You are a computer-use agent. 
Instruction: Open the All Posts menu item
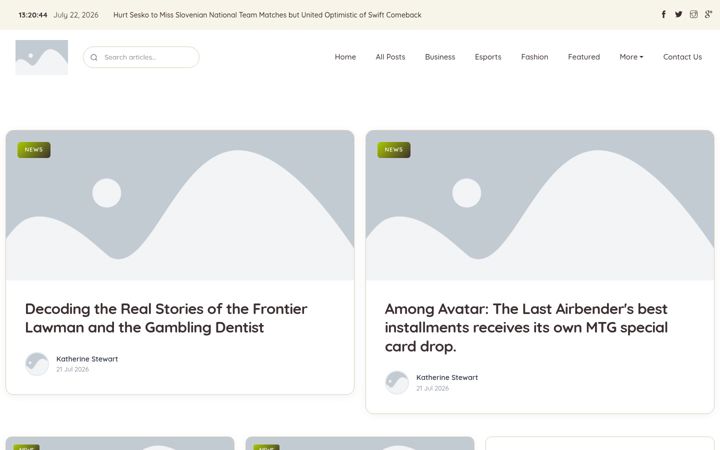tap(390, 57)
